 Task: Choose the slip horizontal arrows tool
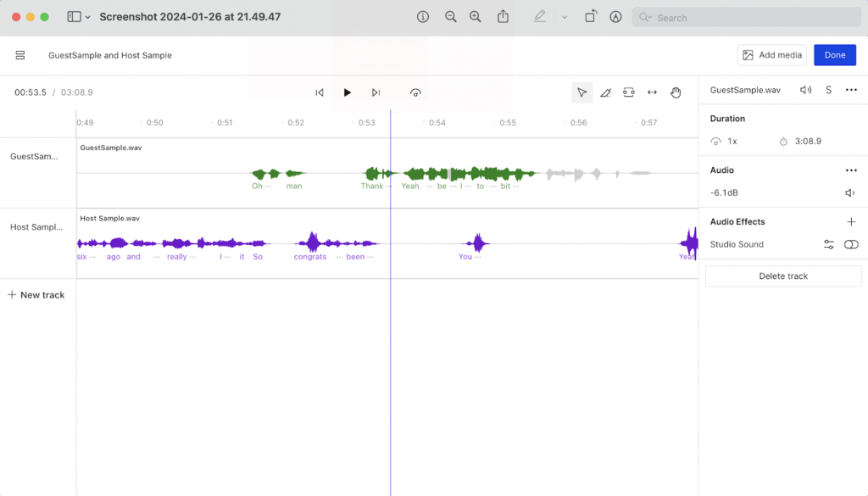[x=652, y=92]
